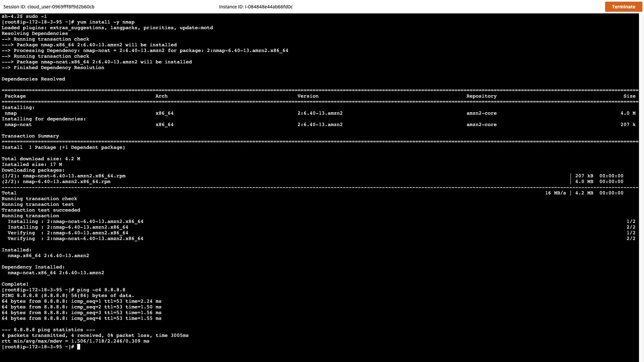Click the 'yum install -y nmap' command

[105, 22]
